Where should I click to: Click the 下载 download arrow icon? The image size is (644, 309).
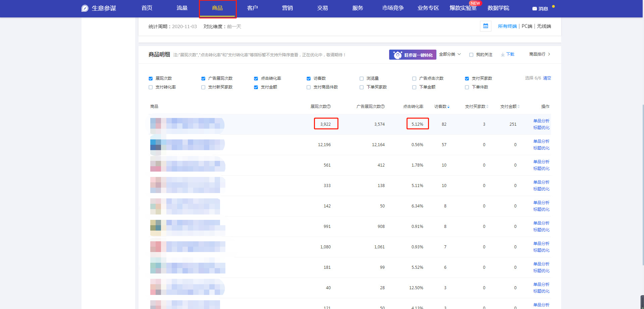(x=503, y=55)
